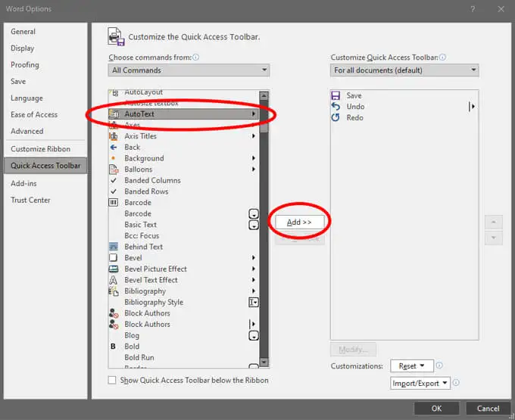515x420 pixels.
Task: Click the Behind Text wrap icon
Action: point(114,247)
